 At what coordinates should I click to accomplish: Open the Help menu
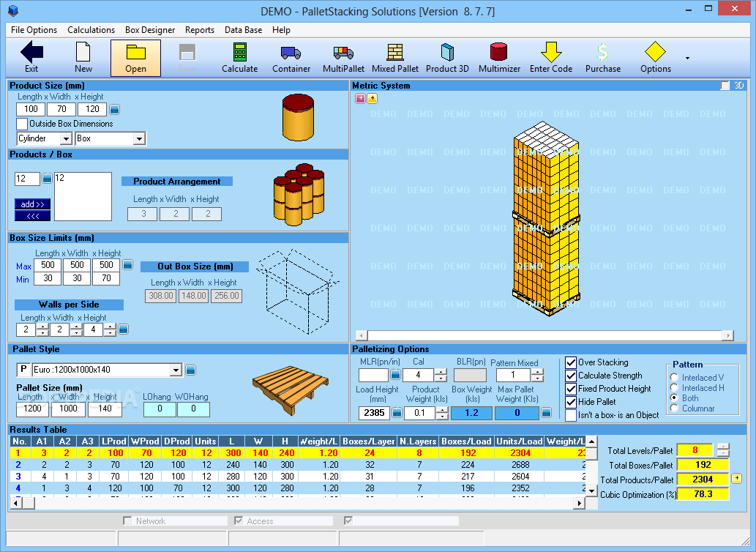[281, 30]
